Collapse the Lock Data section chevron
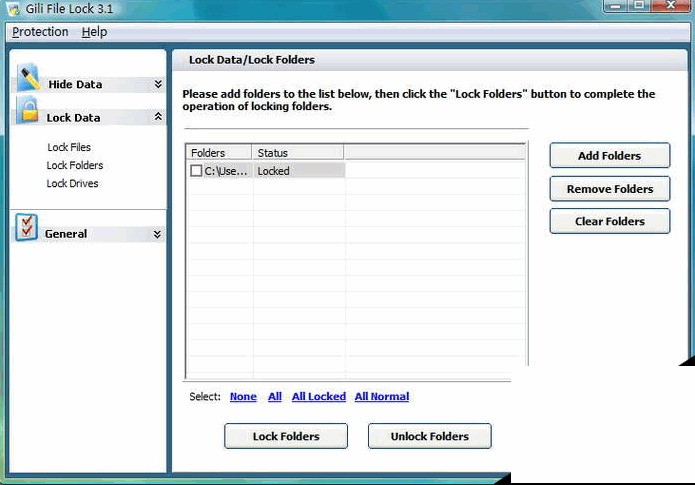695x485 pixels. pos(158,117)
